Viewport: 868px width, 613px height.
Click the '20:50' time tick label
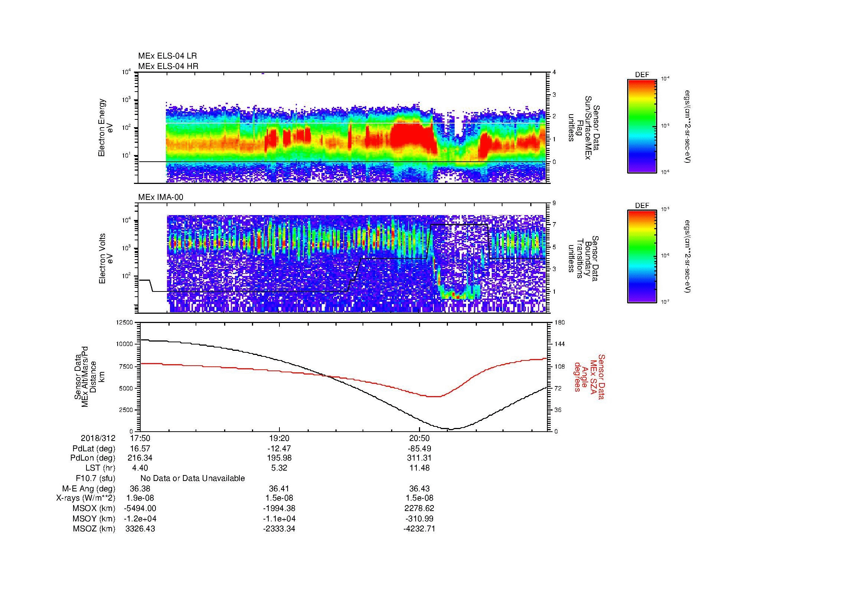point(419,438)
